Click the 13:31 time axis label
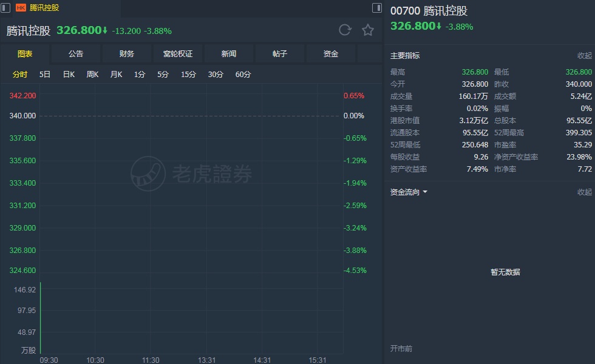 [x=207, y=360]
